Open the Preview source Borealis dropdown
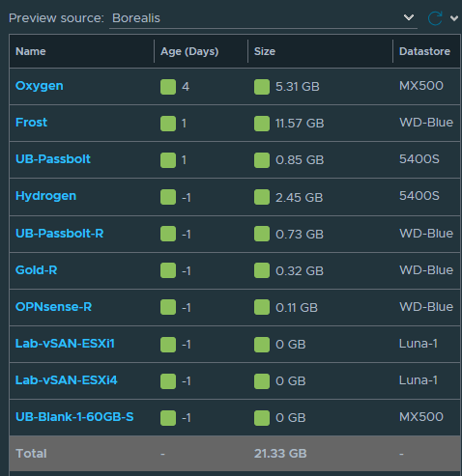The image size is (462, 476). 263,18
